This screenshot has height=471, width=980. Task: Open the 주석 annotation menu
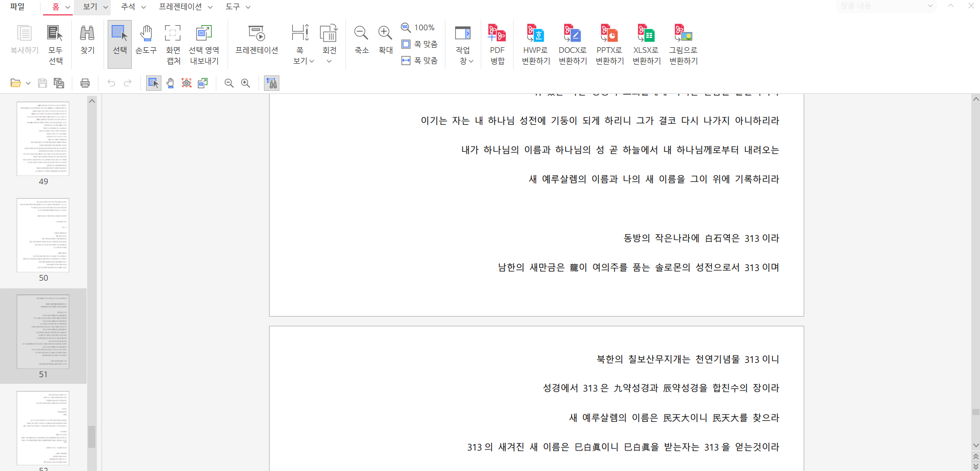click(x=133, y=7)
